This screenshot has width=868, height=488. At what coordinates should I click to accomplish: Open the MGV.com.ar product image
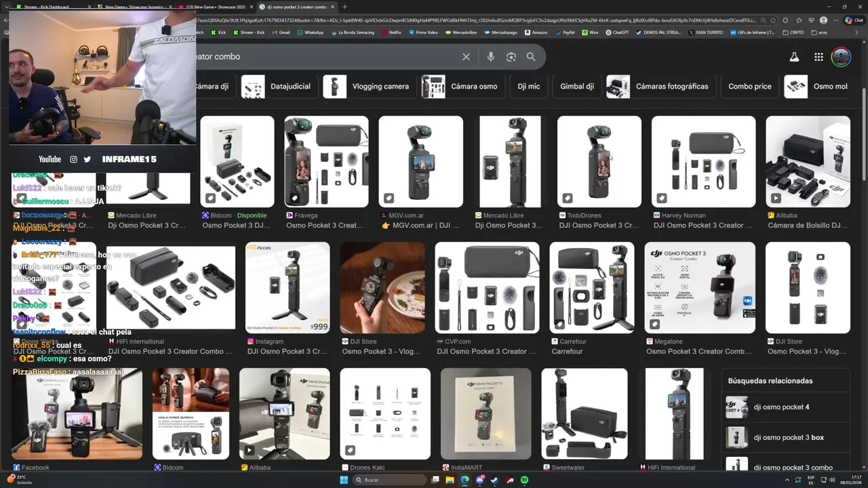point(420,161)
